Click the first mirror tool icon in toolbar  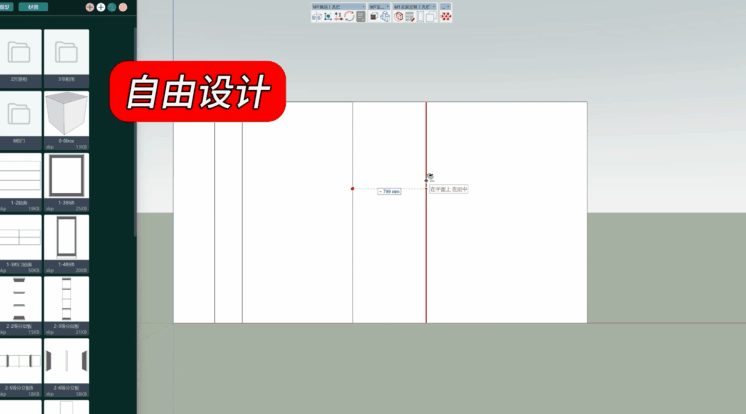pos(316,17)
